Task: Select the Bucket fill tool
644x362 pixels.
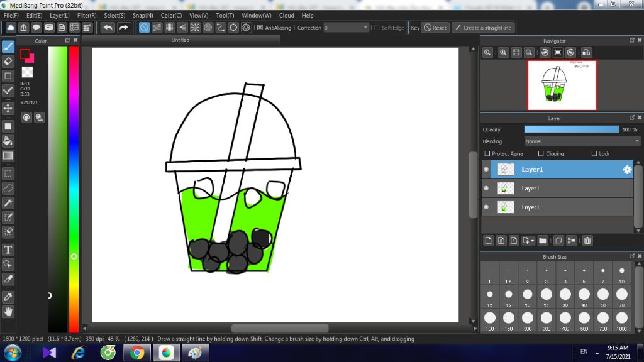Action: click(x=8, y=141)
